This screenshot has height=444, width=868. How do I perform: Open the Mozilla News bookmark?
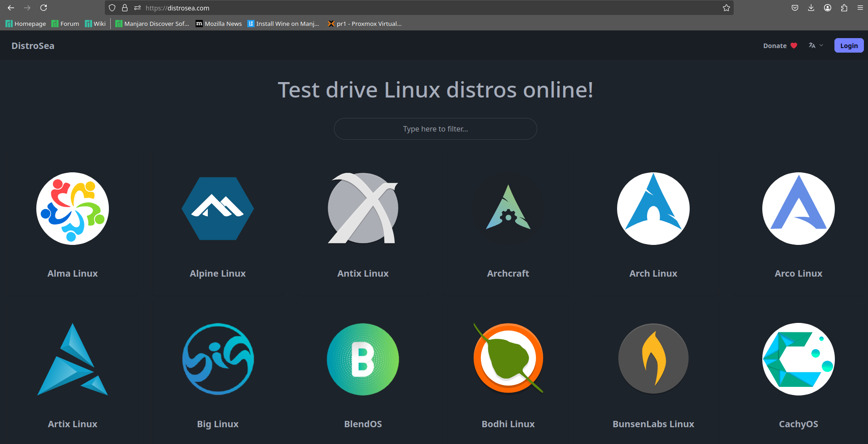coord(219,24)
